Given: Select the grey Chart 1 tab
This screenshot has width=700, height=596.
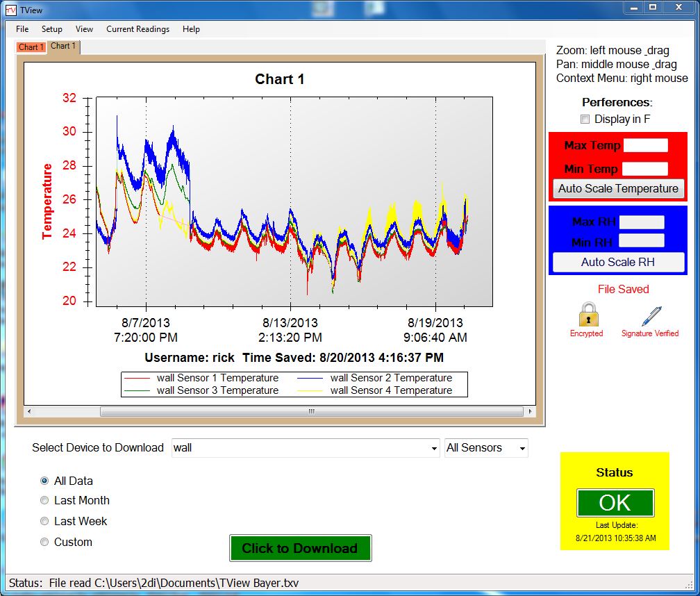Looking at the screenshot, I should [63, 46].
